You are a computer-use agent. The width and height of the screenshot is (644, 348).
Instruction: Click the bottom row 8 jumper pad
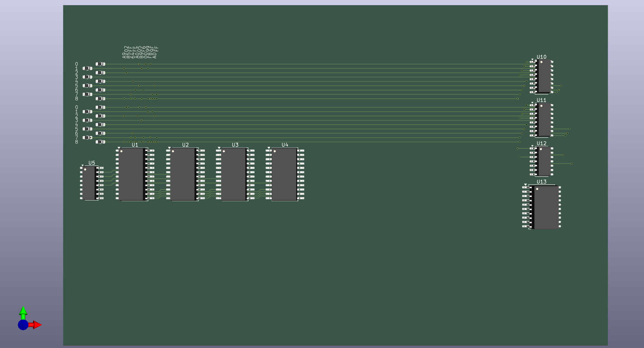pos(100,142)
